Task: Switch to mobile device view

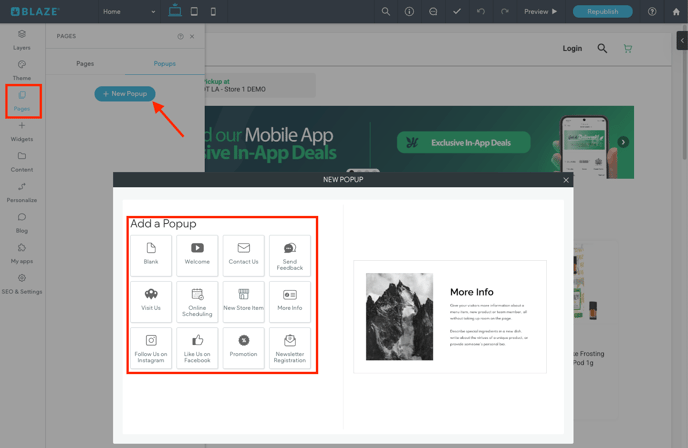Action: click(213, 12)
